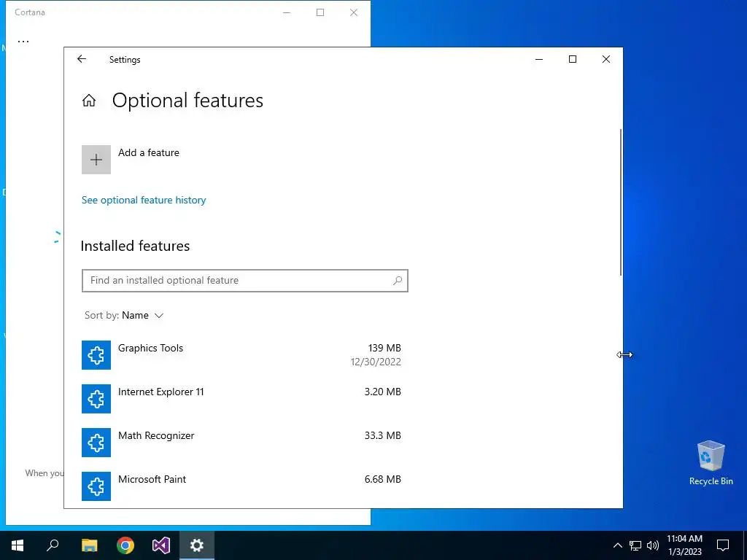Minimize the Settings window
The image size is (747, 560).
(x=539, y=59)
